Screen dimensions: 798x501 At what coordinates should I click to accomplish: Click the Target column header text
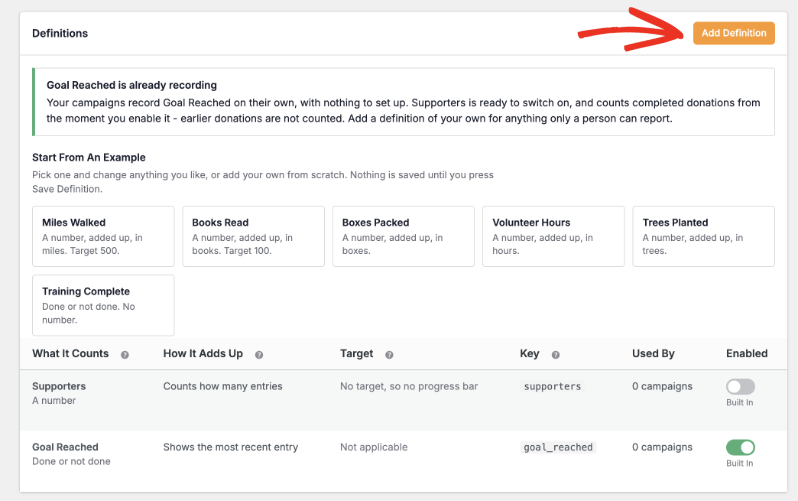[x=357, y=353]
